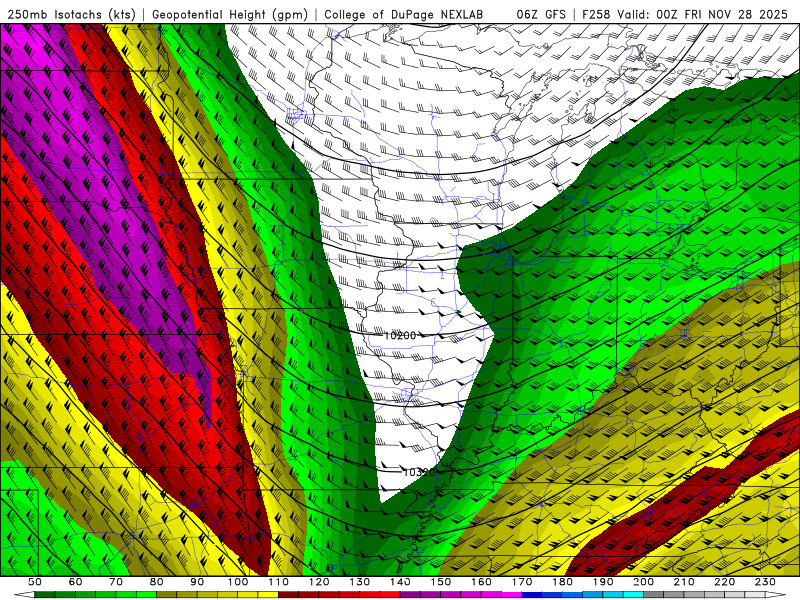The width and height of the screenshot is (800, 600).
Task: Click the 170 value on the color scale
Action: 522,582
